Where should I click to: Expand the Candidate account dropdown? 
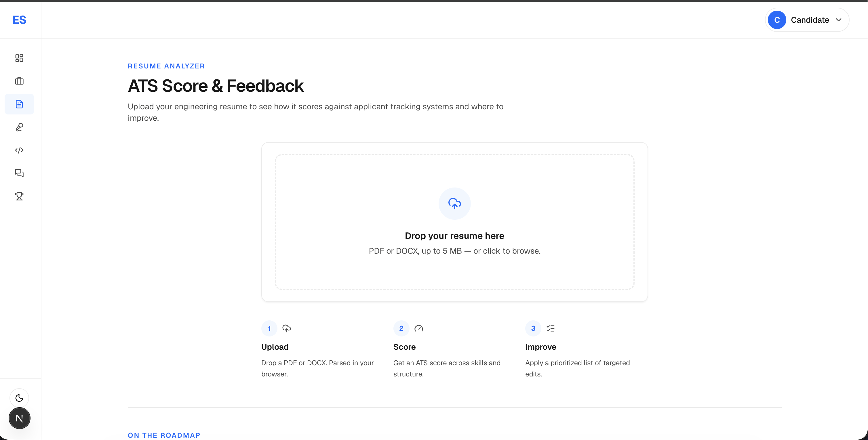pos(807,20)
